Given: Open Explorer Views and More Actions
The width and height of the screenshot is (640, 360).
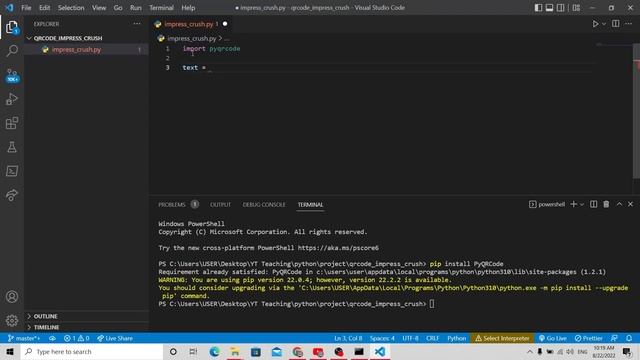Looking at the screenshot, I should point(137,24).
